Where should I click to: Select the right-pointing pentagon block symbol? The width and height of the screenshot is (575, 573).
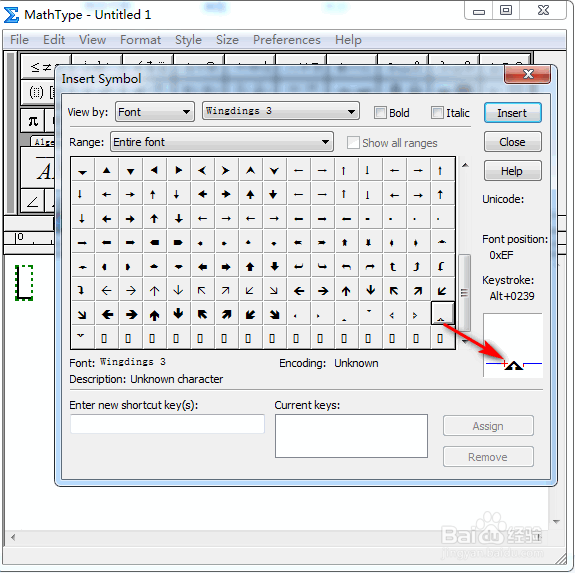pos(179,242)
